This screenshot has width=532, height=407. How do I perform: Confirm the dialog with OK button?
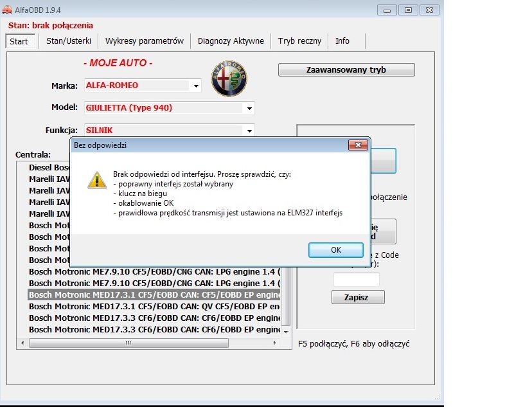point(336,250)
